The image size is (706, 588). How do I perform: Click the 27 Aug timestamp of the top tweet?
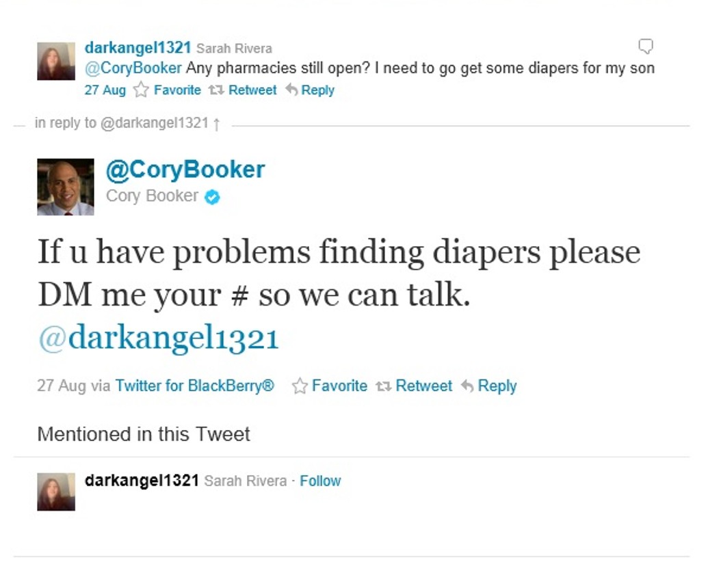pyautogui.click(x=105, y=90)
